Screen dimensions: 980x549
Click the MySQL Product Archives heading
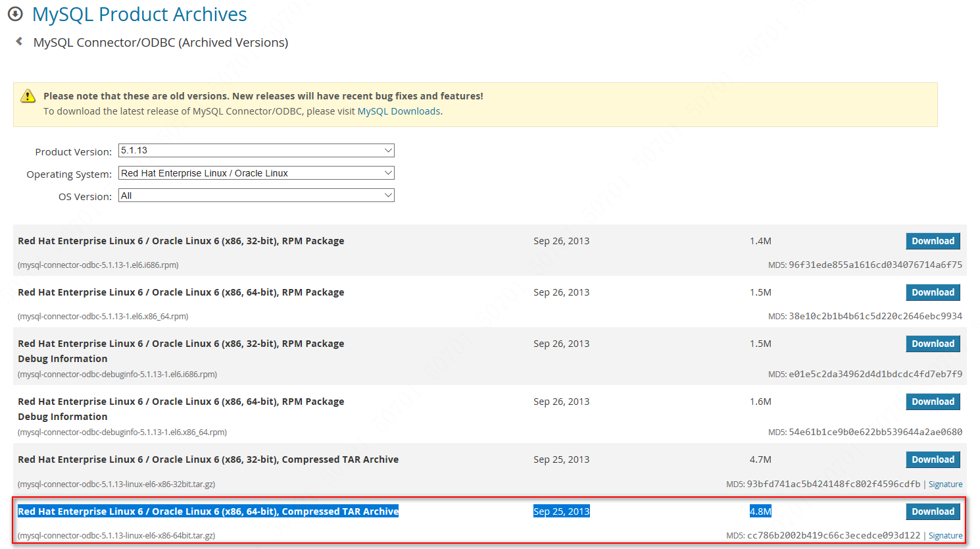tap(139, 14)
